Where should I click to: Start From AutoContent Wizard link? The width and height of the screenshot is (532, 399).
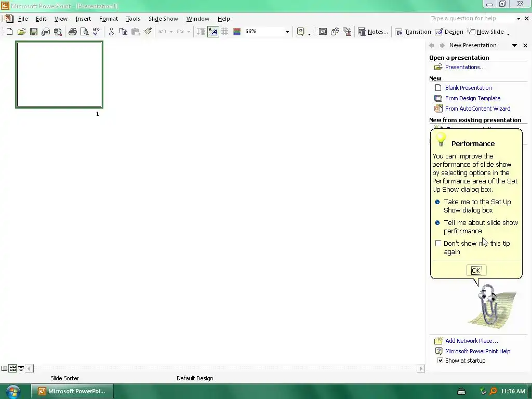[x=477, y=109]
